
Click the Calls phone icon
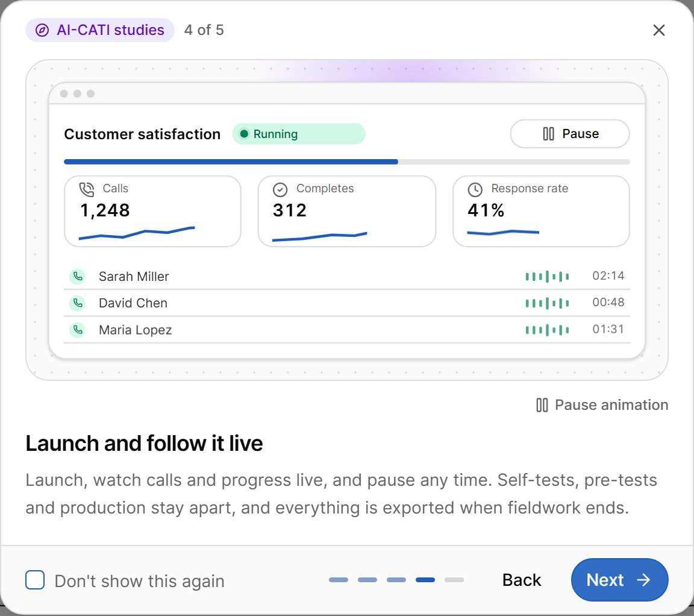tap(87, 189)
